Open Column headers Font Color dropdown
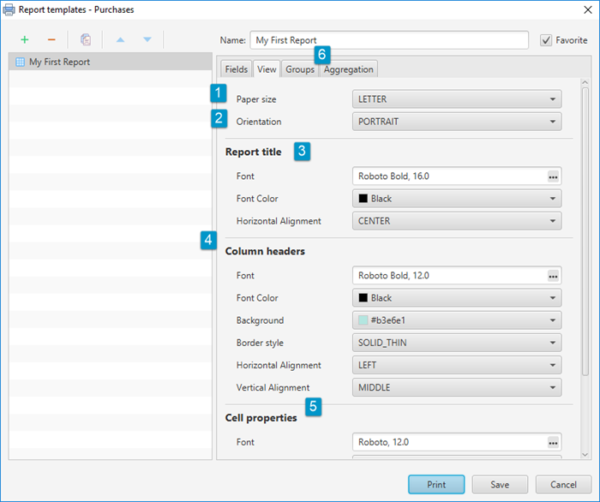 [x=457, y=298]
